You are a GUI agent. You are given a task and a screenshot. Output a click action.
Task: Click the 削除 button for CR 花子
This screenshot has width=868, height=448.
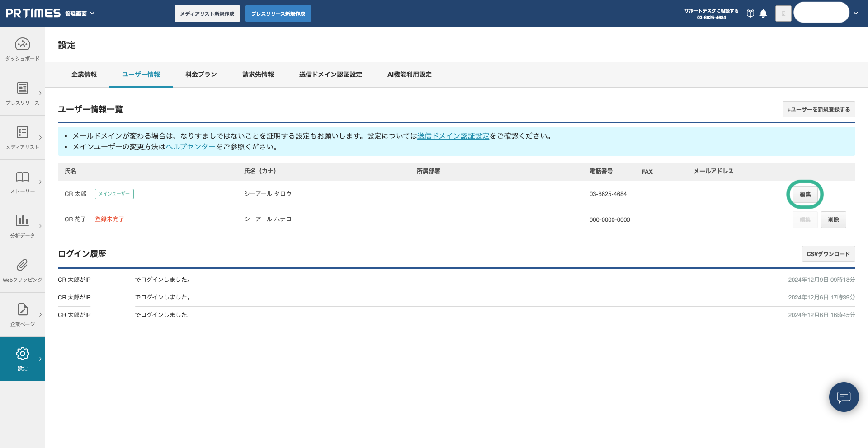pyautogui.click(x=833, y=220)
